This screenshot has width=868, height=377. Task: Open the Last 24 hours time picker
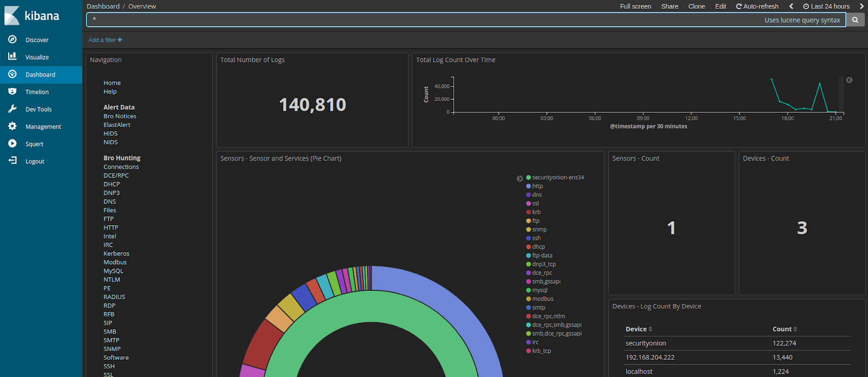826,7
